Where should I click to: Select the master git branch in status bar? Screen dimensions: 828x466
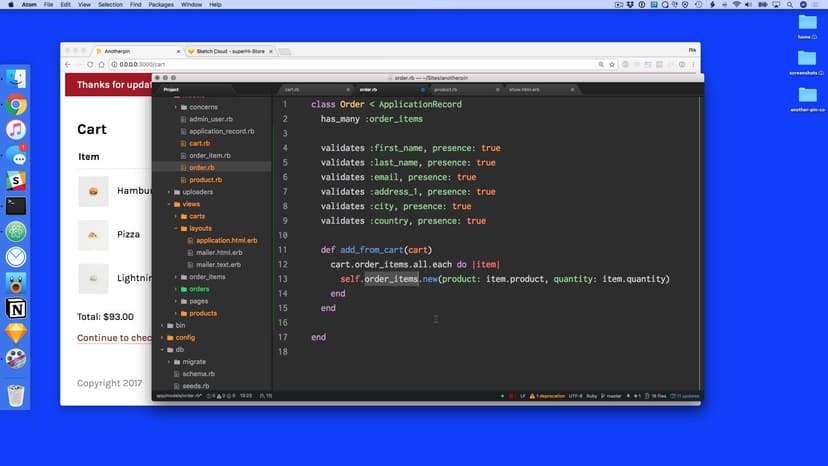tap(612, 396)
